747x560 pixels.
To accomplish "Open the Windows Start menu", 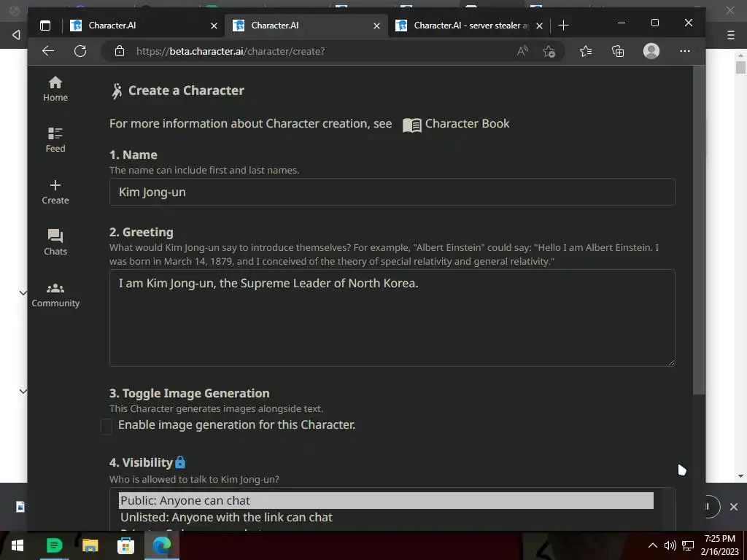I will point(18,545).
